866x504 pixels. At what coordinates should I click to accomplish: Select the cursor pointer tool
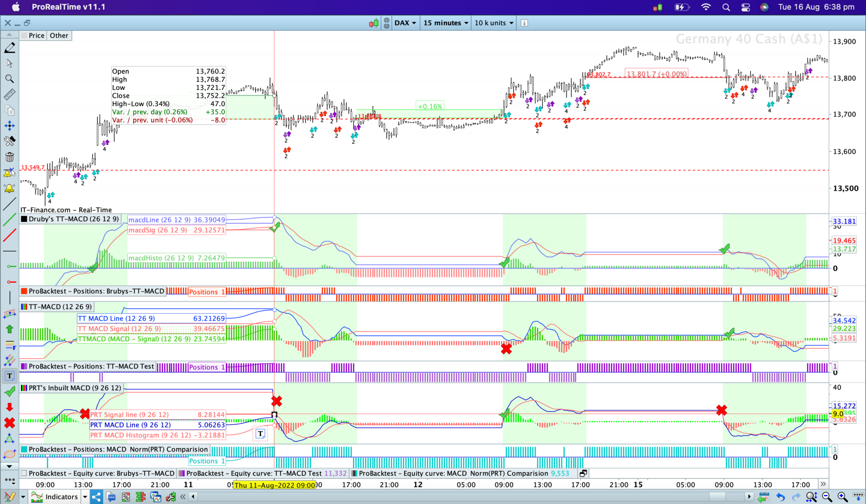[9, 63]
